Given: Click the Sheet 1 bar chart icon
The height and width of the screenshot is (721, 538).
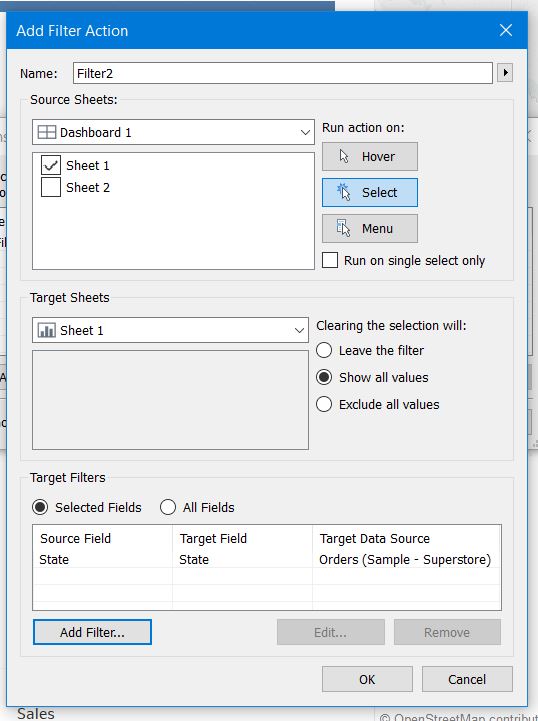Looking at the screenshot, I should click(46, 330).
